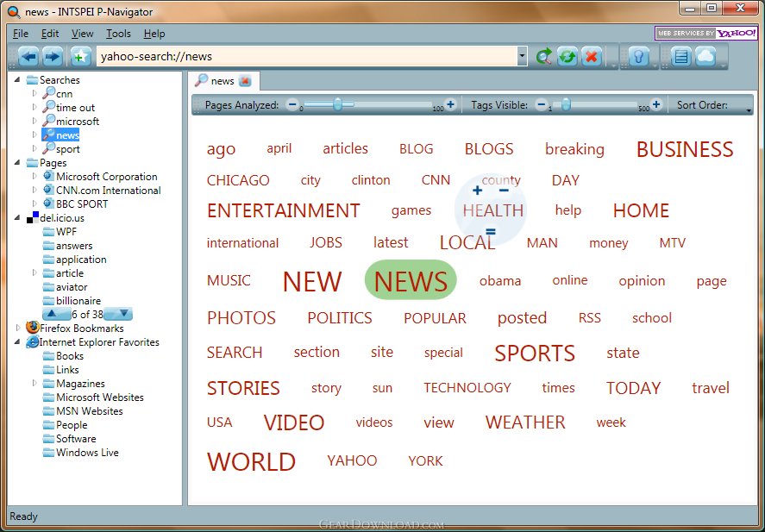Click the minus sign above the HEALTH tag
The width and height of the screenshot is (765, 532).
click(x=504, y=191)
